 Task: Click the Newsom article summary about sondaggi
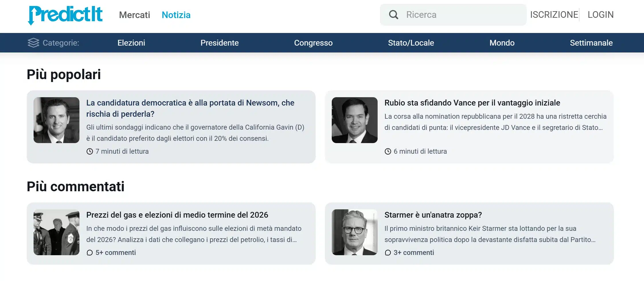[195, 133]
